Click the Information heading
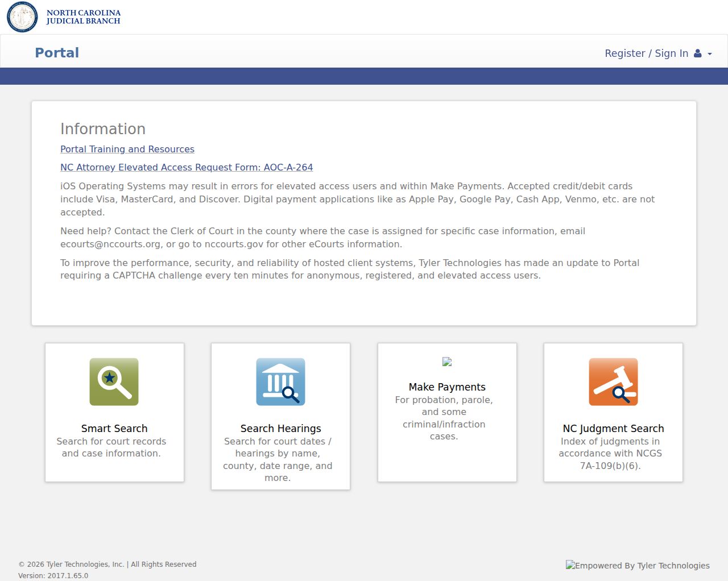The height and width of the screenshot is (581, 728). [x=103, y=129]
